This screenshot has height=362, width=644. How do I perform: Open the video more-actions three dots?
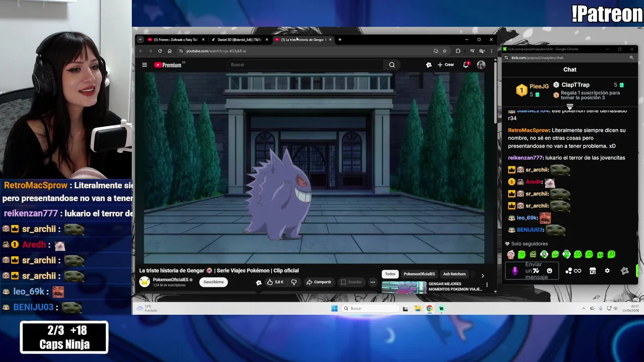pos(373,282)
